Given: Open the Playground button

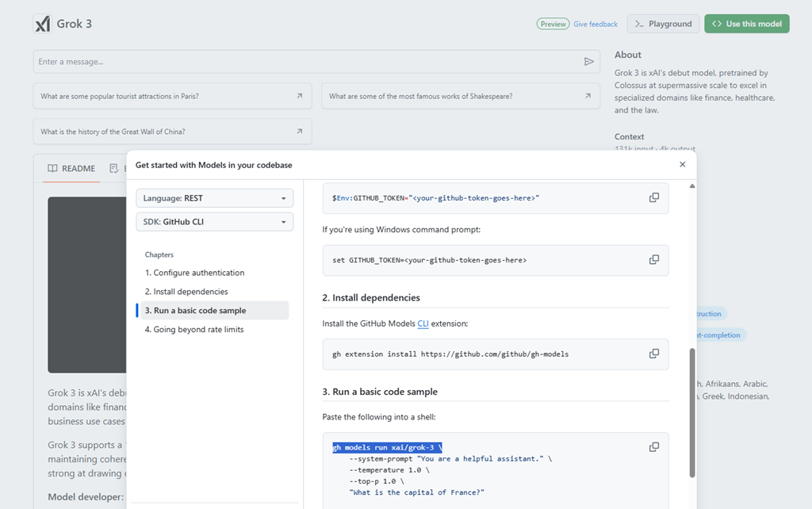Looking at the screenshot, I should (663, 24).
